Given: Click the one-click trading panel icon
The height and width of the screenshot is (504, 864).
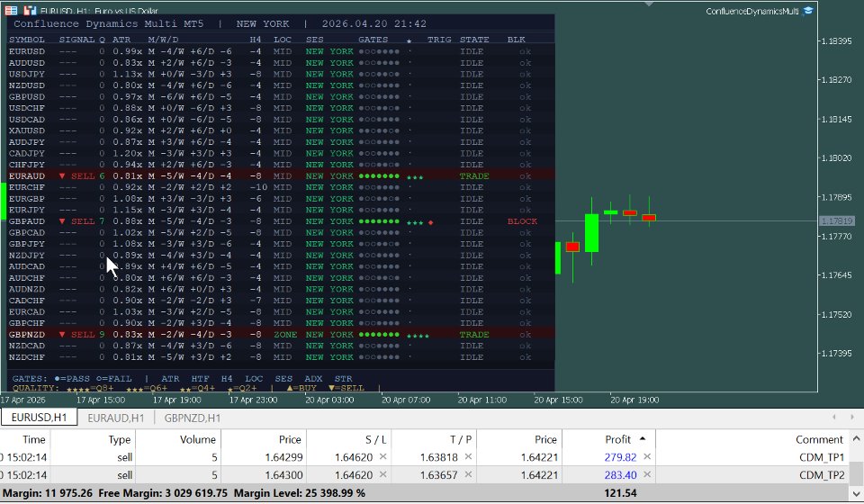Looking at the screenshot, I should pyautogui.click(x=11, y=11).
